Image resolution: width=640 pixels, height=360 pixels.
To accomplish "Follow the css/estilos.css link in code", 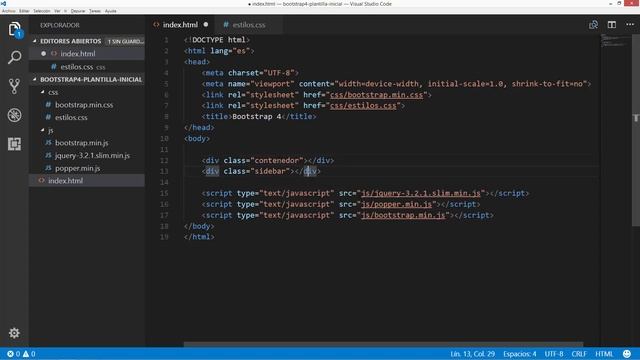I will click(363, 106).
